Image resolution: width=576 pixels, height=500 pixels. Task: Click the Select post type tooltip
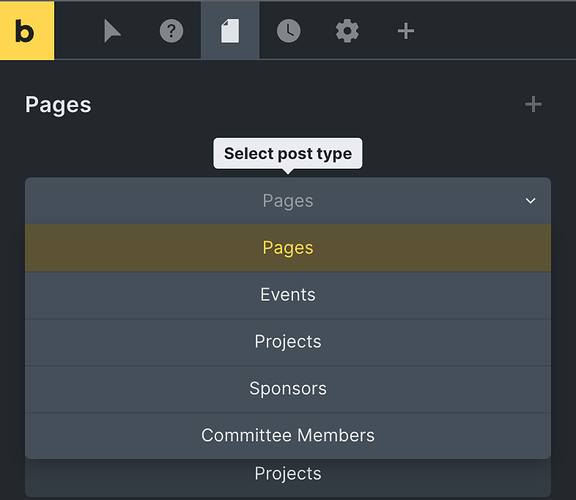[288, 154]
